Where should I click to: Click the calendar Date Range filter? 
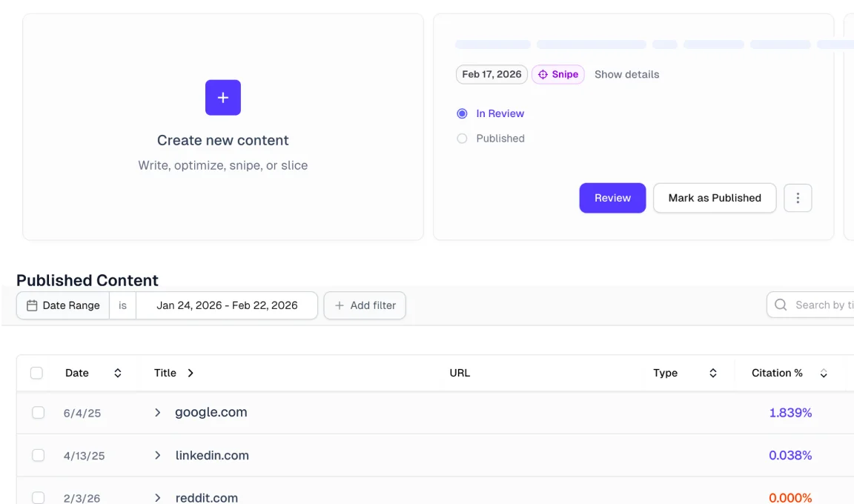tap(63, 305)
